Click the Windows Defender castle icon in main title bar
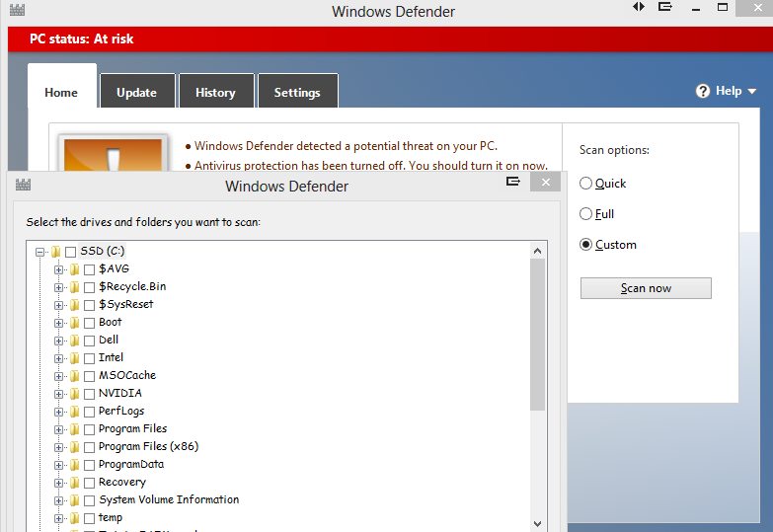Viewport: 773px width, 532px height. tap(17, 10)
